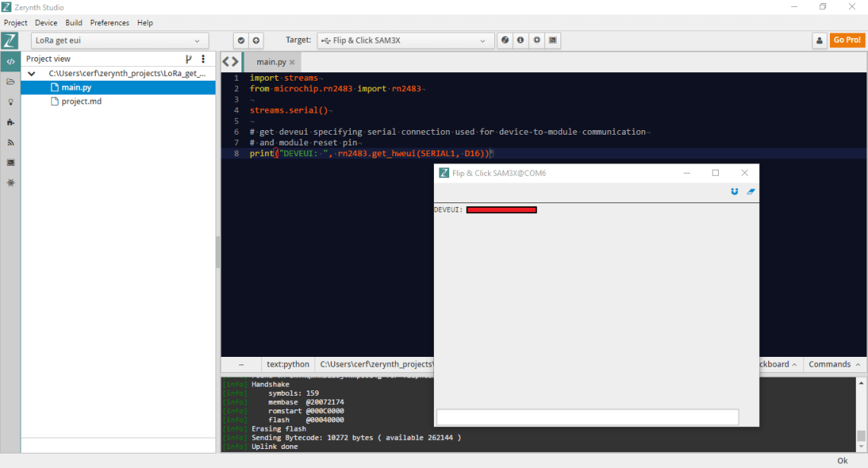Click the Uplink project arrow icon

pos(256,40)
